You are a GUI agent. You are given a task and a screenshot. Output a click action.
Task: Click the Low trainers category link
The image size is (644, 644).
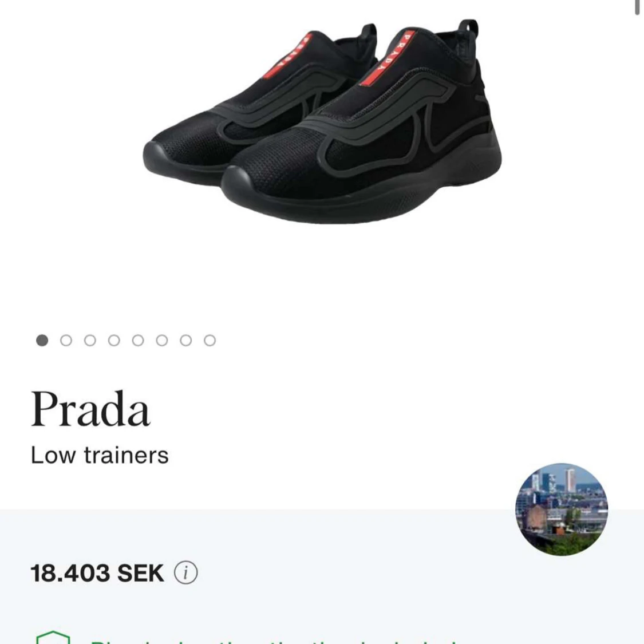[x=100, y=455]
